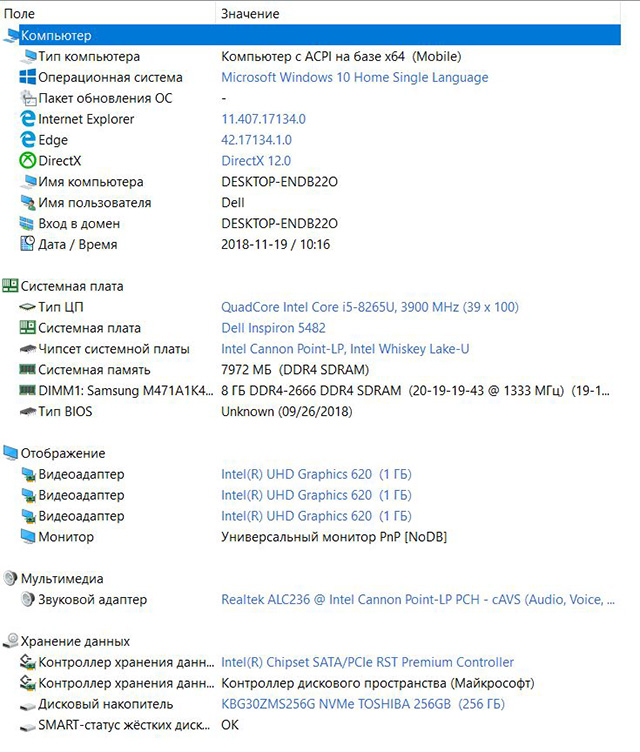Open the Dell Inspiron 5482 link
Viewport: 640px width, 752px height.
(x=273, y=328)
